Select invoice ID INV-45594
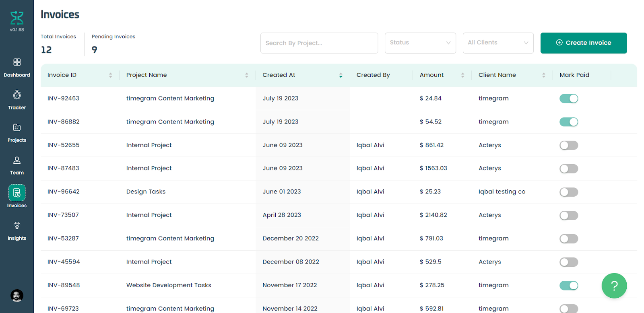Viewport: 644px width, 313px height. coord(64,262)
